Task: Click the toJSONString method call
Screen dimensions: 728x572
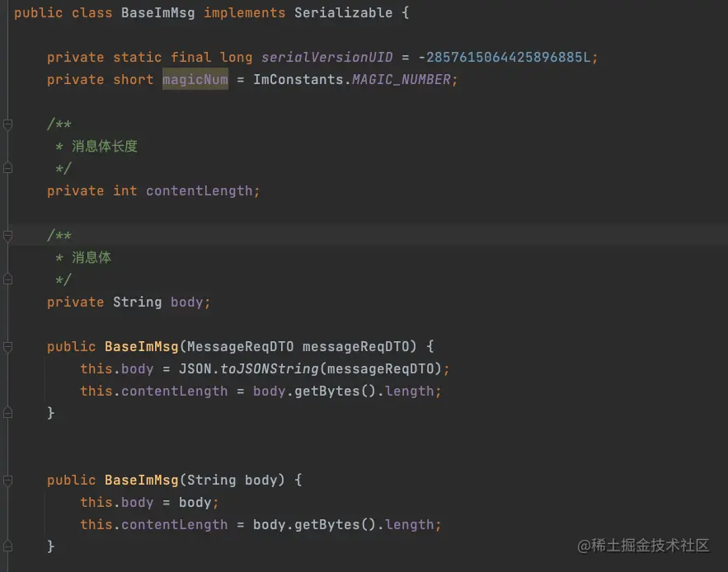Action: click(x=270, y=368)
